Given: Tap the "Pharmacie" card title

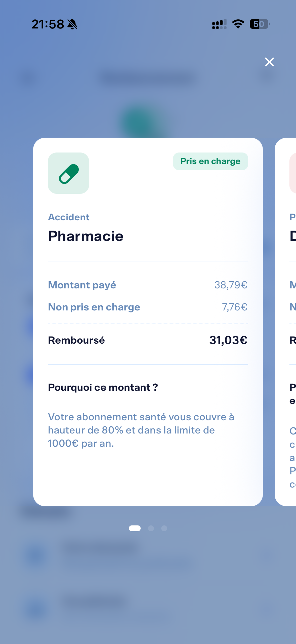Looking at the screenshot, I should point(86,236).
